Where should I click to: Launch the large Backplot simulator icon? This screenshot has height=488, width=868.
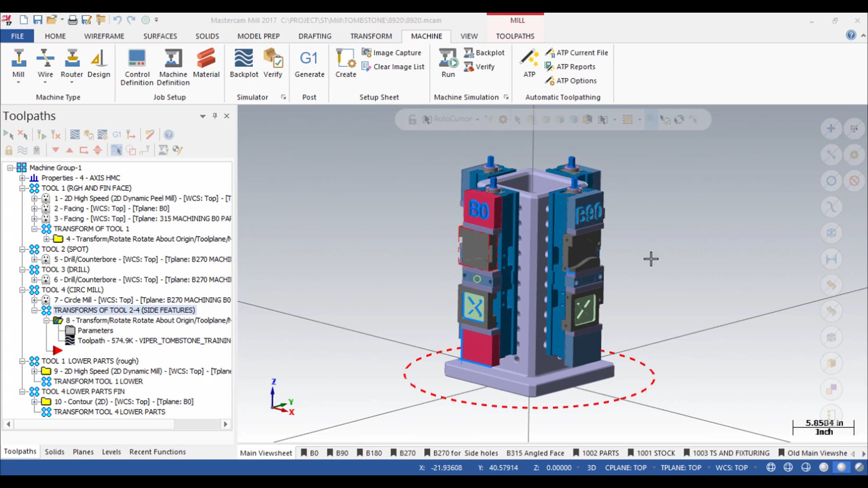click(x=244, y=64)
